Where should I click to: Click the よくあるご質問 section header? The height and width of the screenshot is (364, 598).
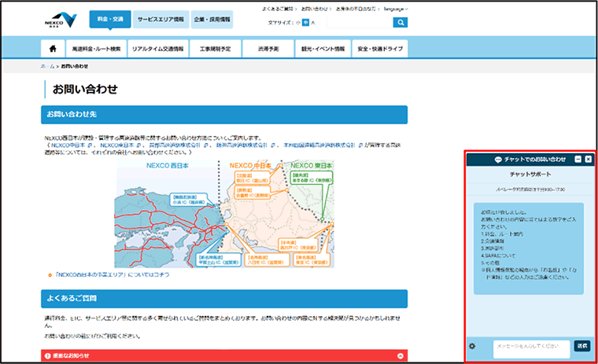pos(224,299)
